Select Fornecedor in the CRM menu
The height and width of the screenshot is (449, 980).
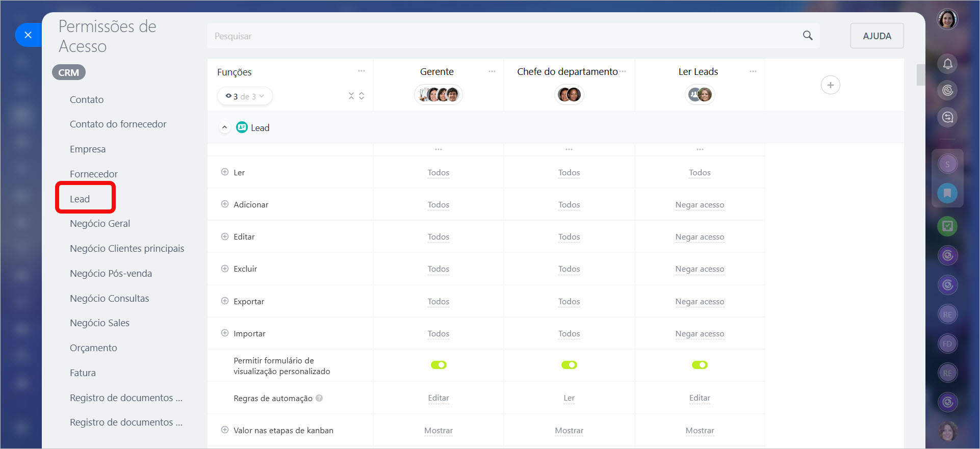point(94,174)
